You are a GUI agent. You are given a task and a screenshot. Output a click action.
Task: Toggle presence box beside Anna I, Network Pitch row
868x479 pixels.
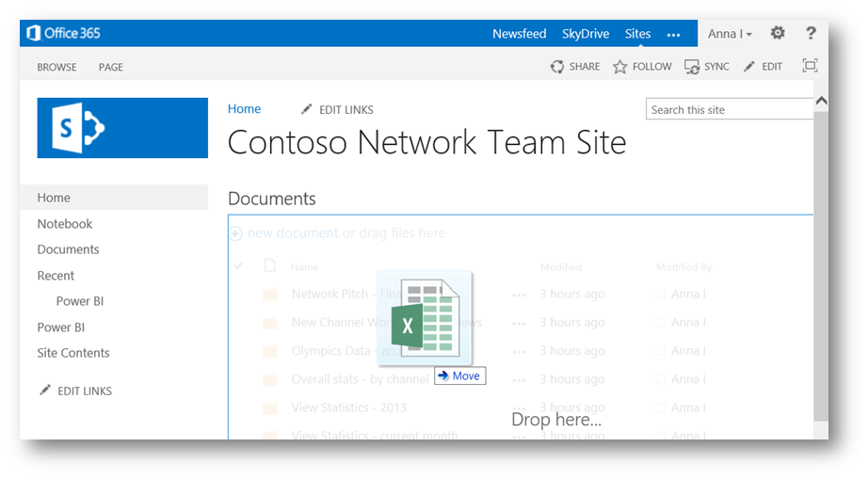click(660, 295)
